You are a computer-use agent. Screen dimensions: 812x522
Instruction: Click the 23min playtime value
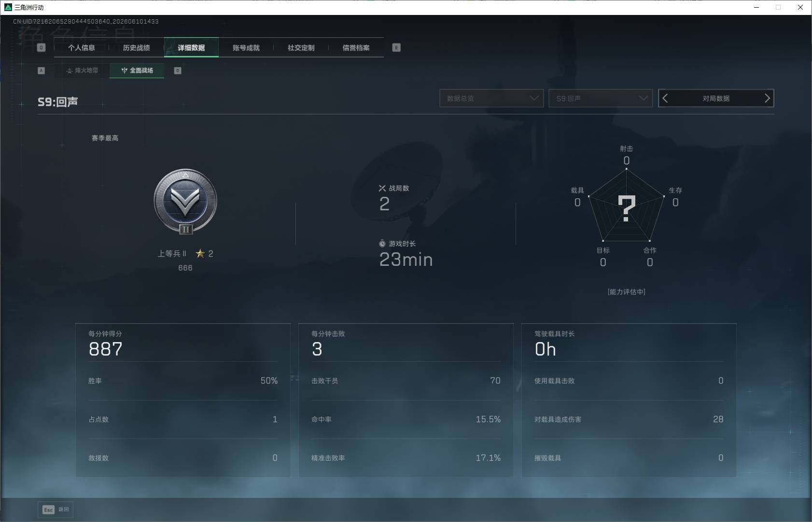tap(406, 260)
